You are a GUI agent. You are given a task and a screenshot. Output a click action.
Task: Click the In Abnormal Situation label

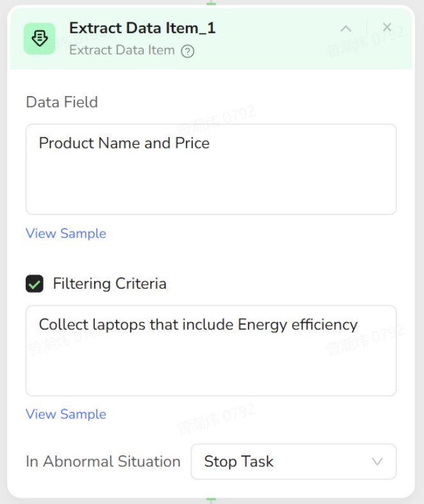coord(103,461)
